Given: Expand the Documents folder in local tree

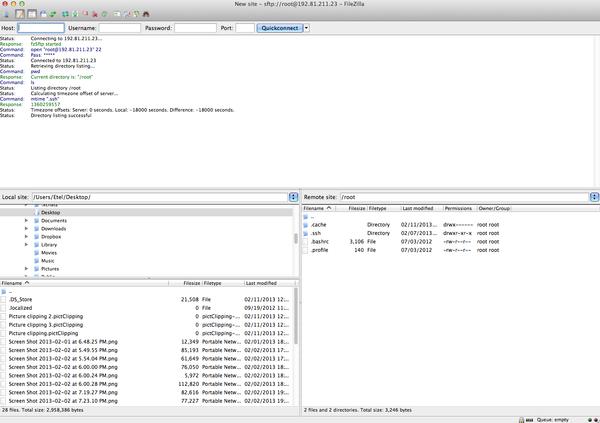Looking at the screenshot, I should (27, 221).
